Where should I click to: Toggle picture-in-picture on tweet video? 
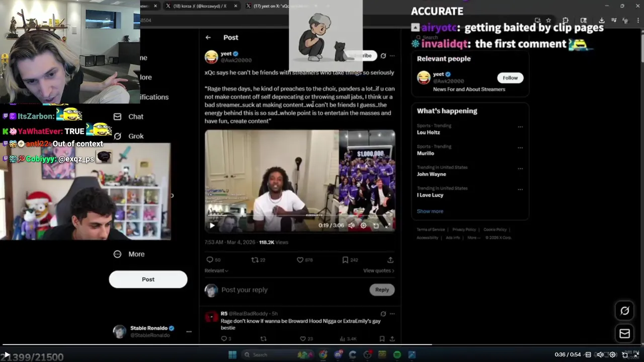click(x=376, y=225)
